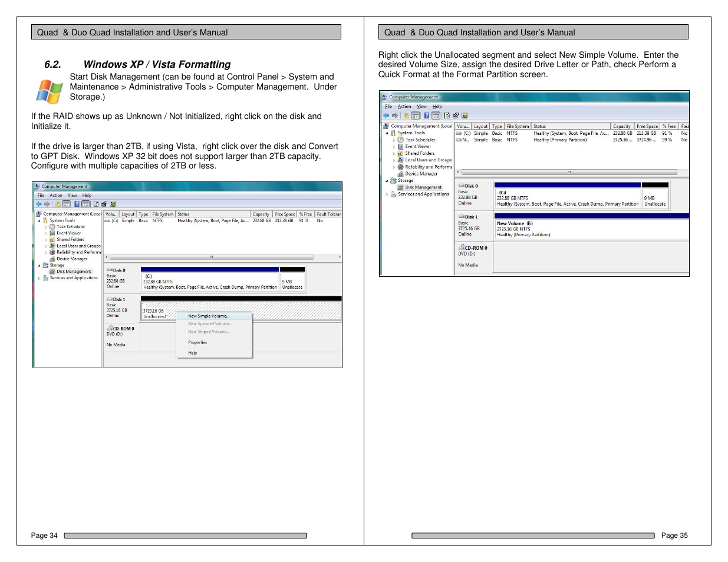Screen dimensions: 728x562
Task: Expand Task Scheduler arrow in page 34 tree
Action: (x=46, y=227)
